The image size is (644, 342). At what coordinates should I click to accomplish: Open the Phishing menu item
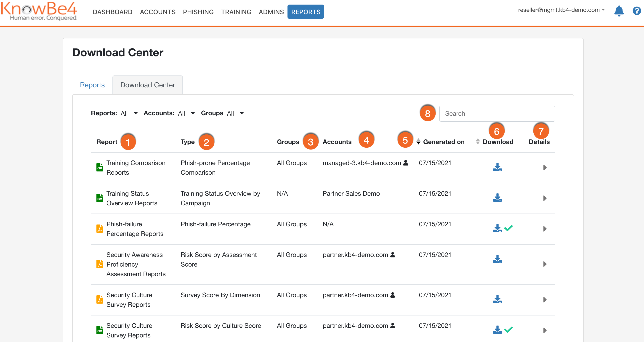click(198, 12)
